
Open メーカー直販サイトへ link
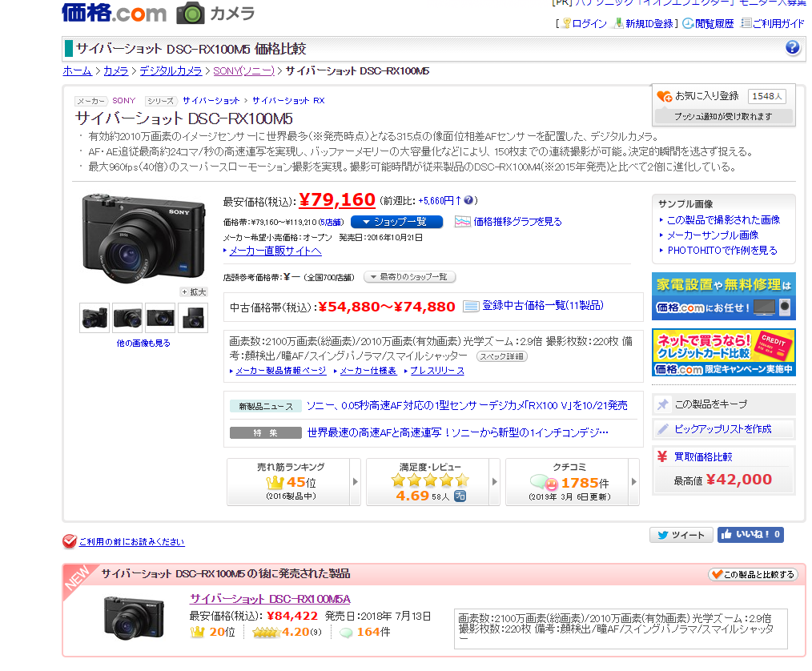(x=275, y=251)
